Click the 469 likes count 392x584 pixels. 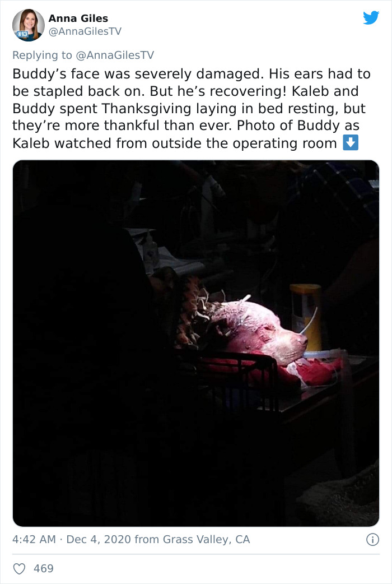[x=44, y=568]
